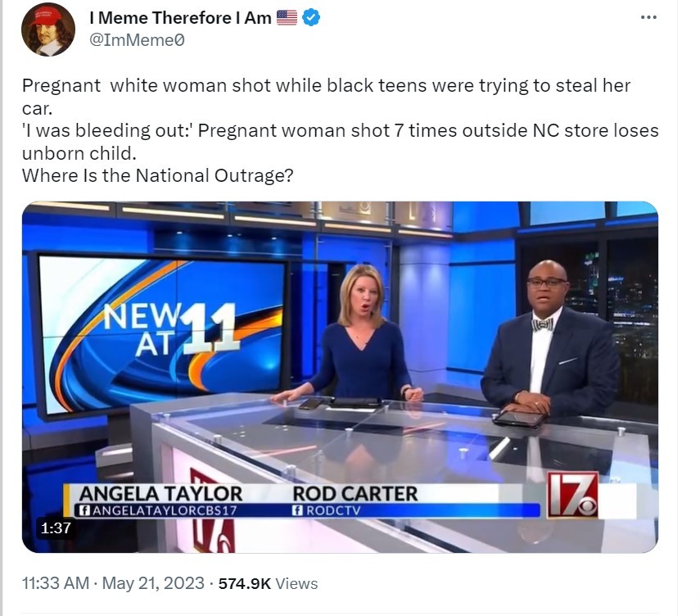
Task: View the 574.9K Views count
Action: [268, 583]
